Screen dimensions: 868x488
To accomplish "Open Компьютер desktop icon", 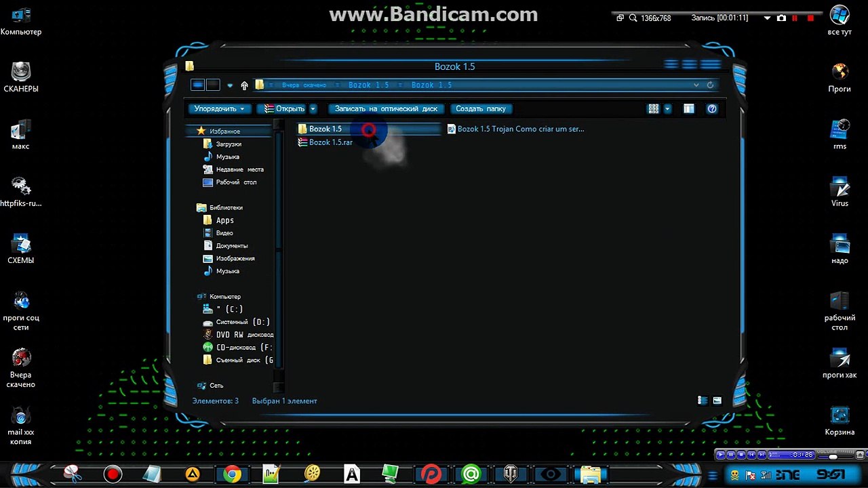I will [21, 21].
